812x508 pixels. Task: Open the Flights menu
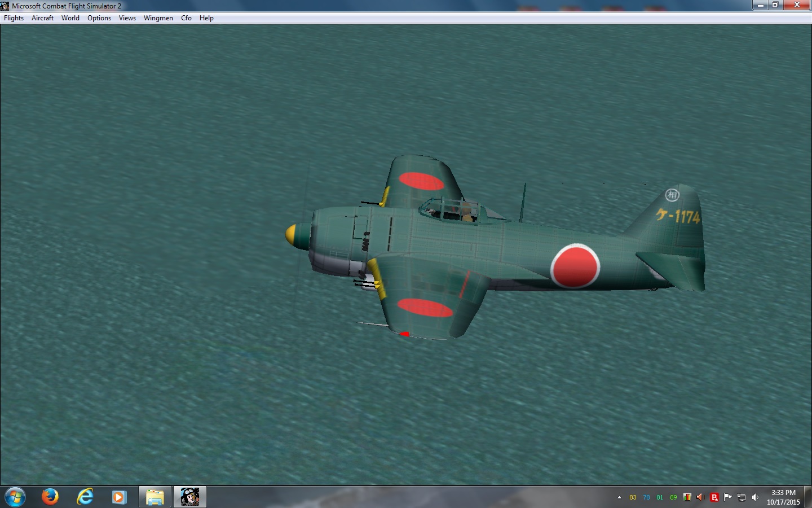pos(14,18)
